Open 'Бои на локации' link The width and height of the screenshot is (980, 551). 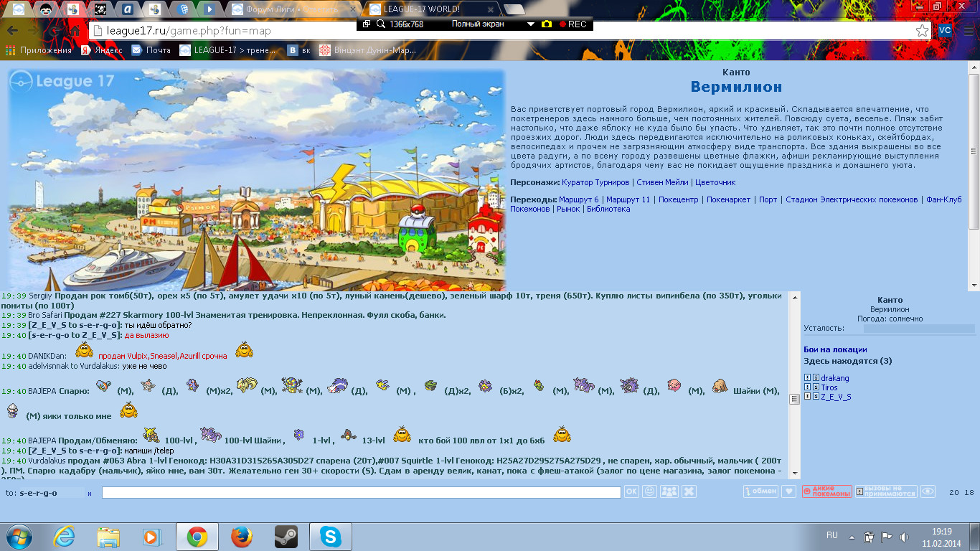(x=835, y=349)
